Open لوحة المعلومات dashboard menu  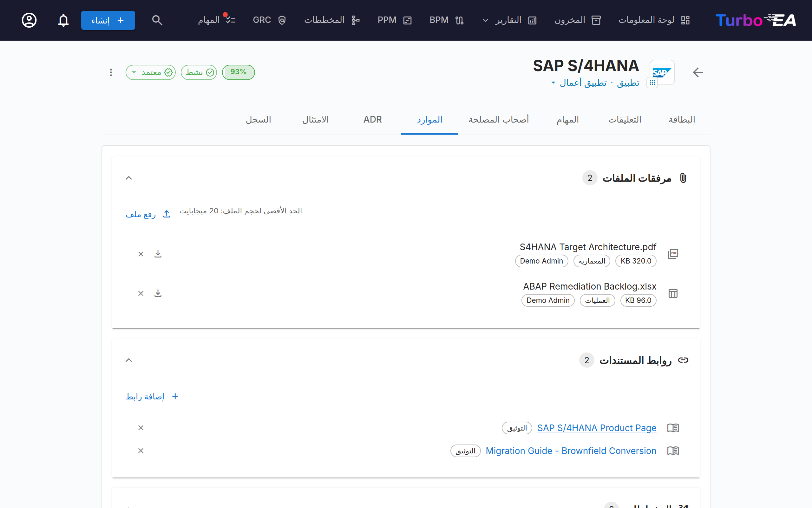coord(654,20)
